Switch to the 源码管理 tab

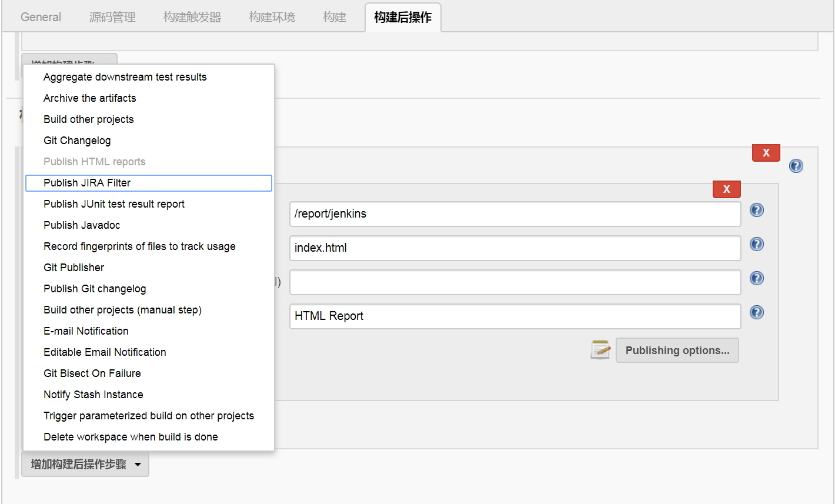tap(112, 17)
